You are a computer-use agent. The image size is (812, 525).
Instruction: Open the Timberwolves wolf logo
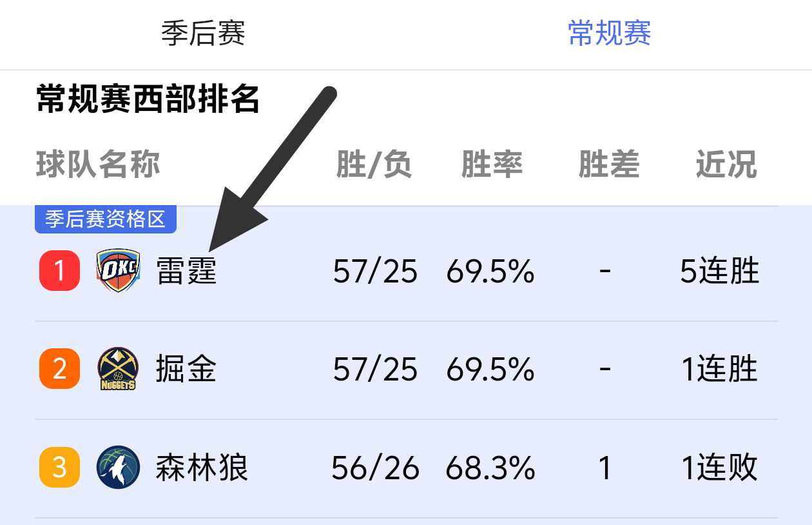(119, 468)
